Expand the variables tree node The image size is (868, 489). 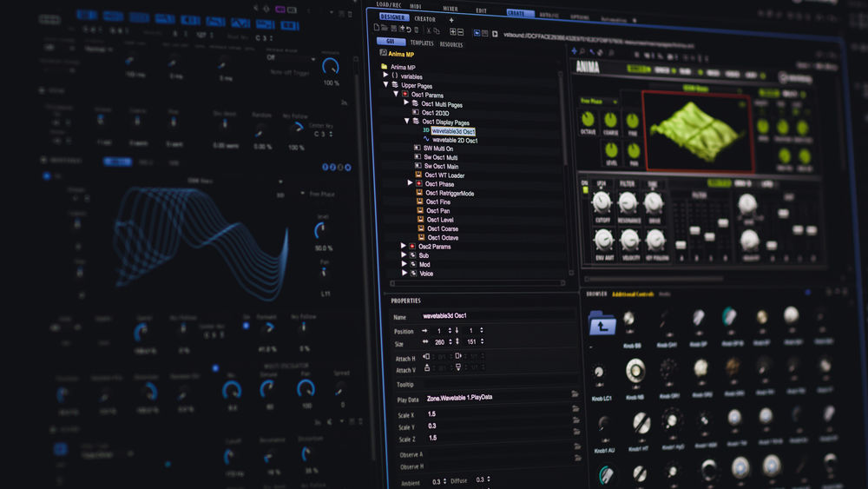[385, 75]
